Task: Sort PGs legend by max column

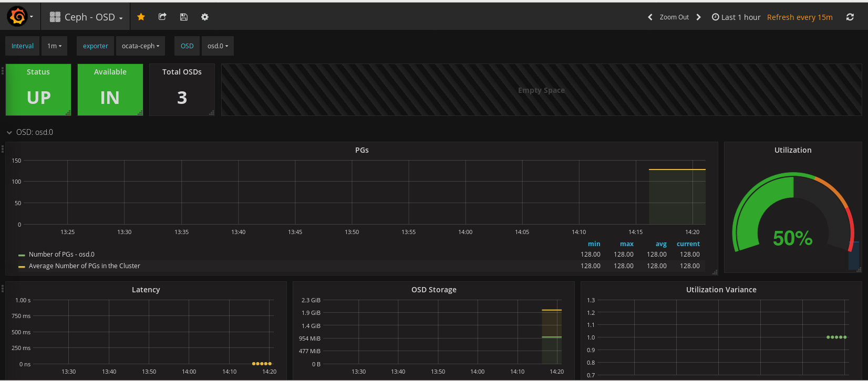Action: coord(627,244)
